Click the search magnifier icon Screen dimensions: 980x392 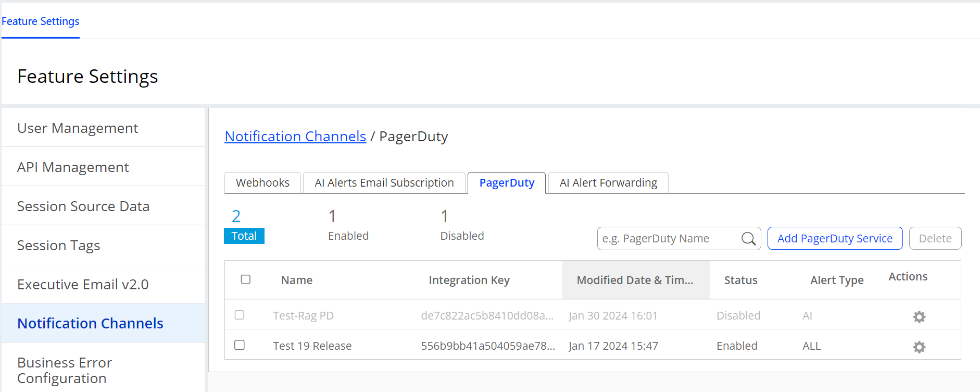(748, 239)
